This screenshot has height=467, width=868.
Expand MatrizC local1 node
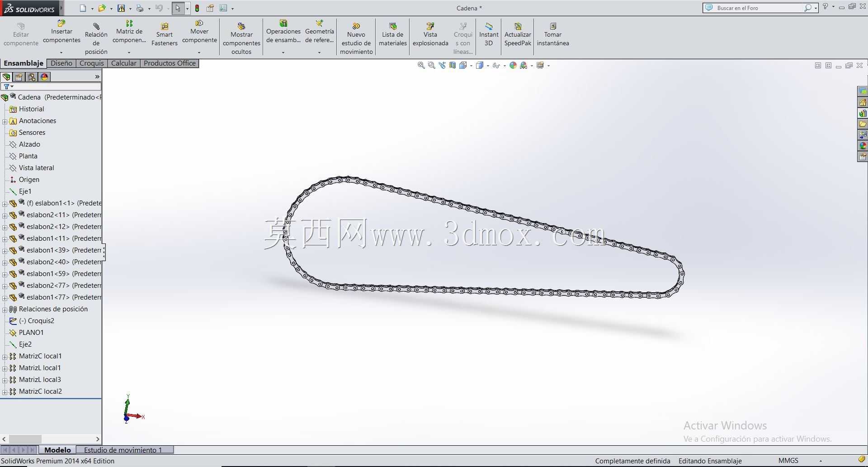(x=5, y=357)
